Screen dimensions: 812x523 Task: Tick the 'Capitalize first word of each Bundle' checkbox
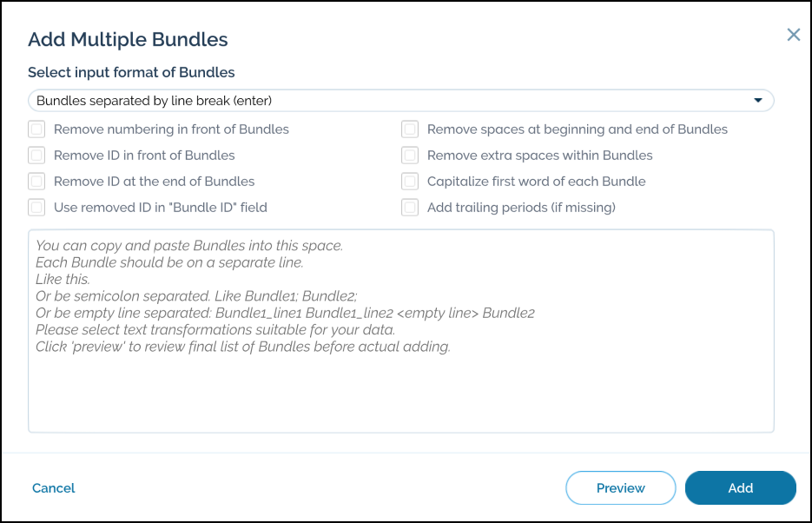[410, 182]
